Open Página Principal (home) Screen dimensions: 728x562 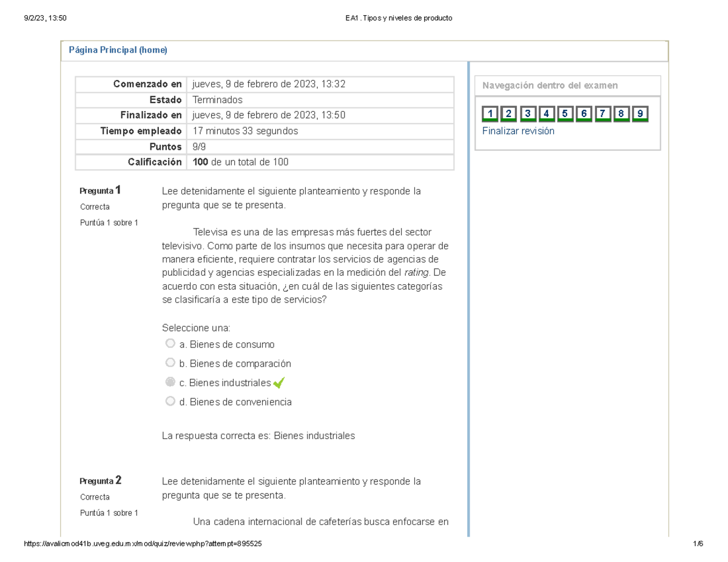pyautogui.click(x=119, y=49)
